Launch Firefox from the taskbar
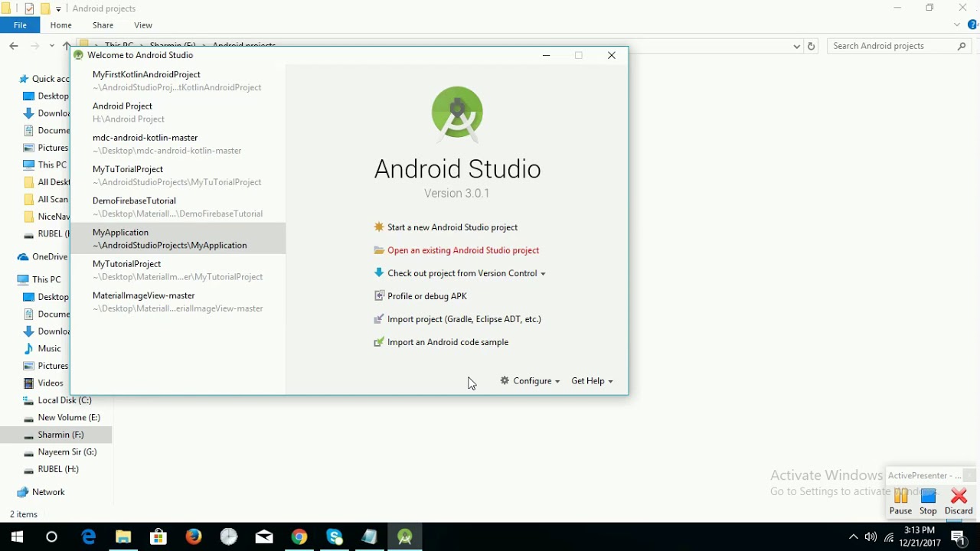 point(194,537)
